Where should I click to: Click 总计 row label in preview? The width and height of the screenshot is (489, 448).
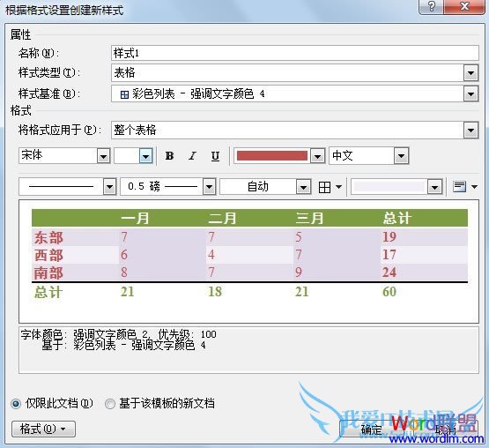pyautogui.click(x=48, y=292)
